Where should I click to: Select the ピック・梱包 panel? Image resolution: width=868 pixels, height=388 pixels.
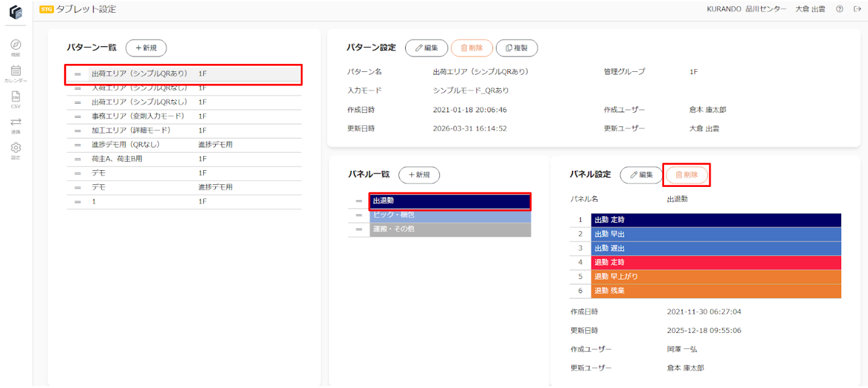[x=450, y=215]
